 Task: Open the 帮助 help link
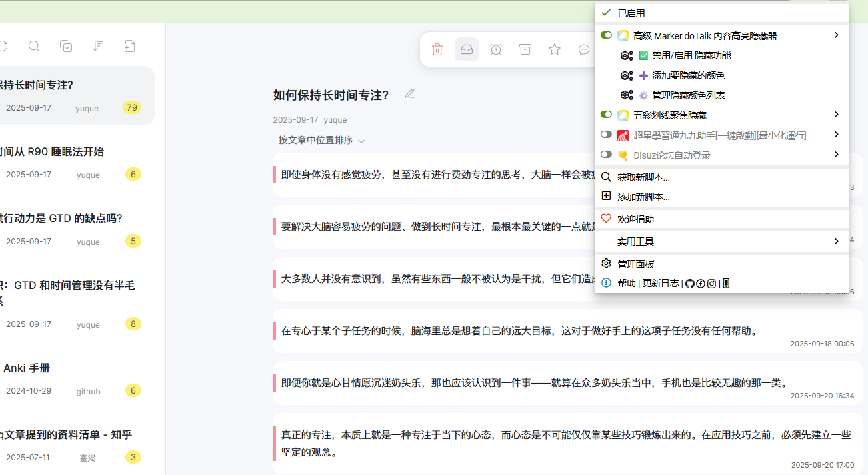tap(627, 283)
